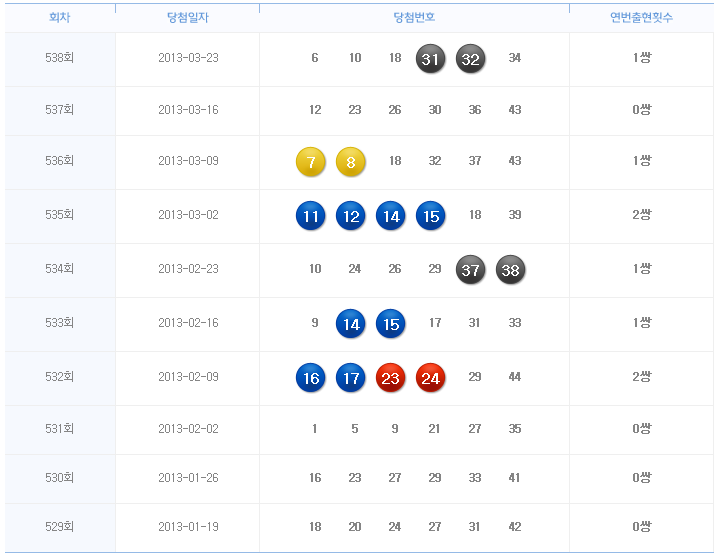Click the 2쌍 count in the 532회 row
Viewport: 716px width, 553px height.
coord(641,377)
